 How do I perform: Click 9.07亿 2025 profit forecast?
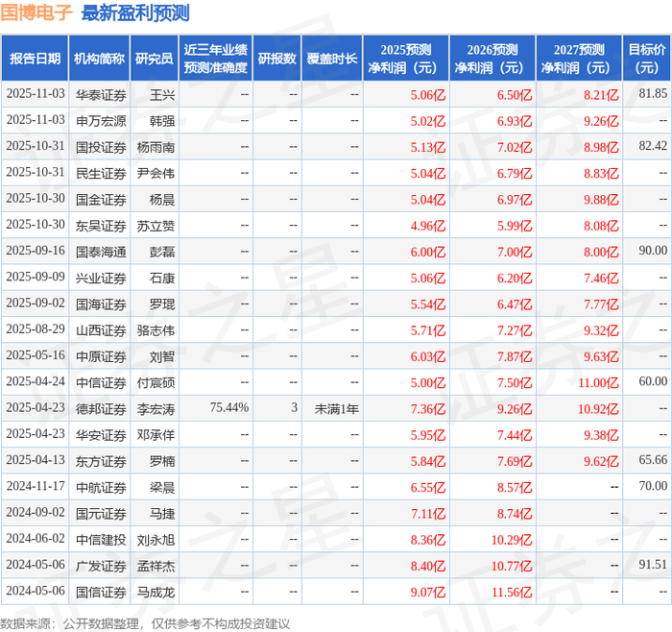point(428,592)
